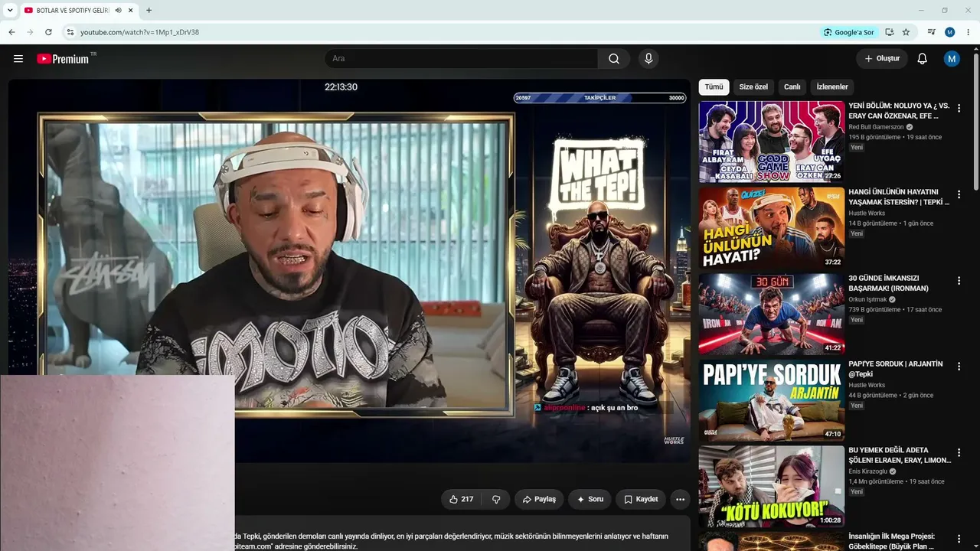Click the page vertical scrollbar thumb

coord(975,122)
